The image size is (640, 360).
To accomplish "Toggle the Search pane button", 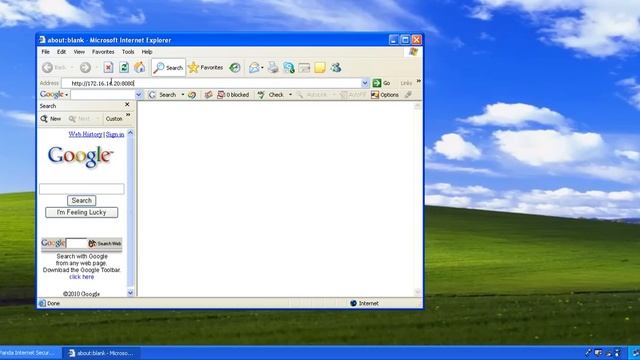I will coord(169,68).
